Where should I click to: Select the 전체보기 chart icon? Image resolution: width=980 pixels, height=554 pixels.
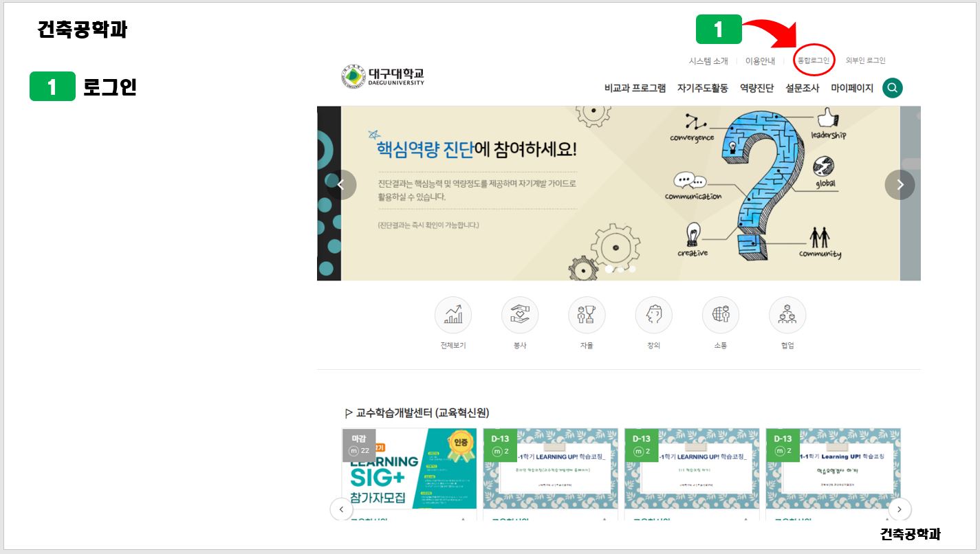tap(453, 315)
